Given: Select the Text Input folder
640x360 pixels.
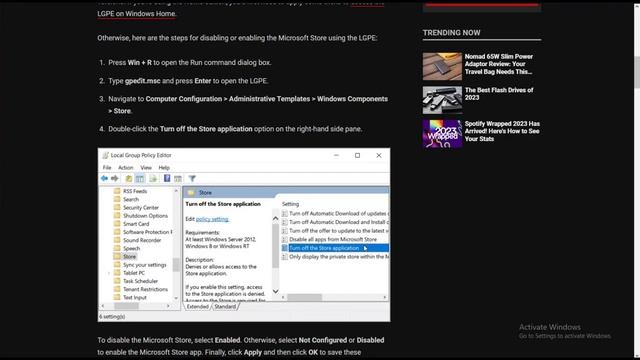Looking at the screenshot, I should pos(135,297).
